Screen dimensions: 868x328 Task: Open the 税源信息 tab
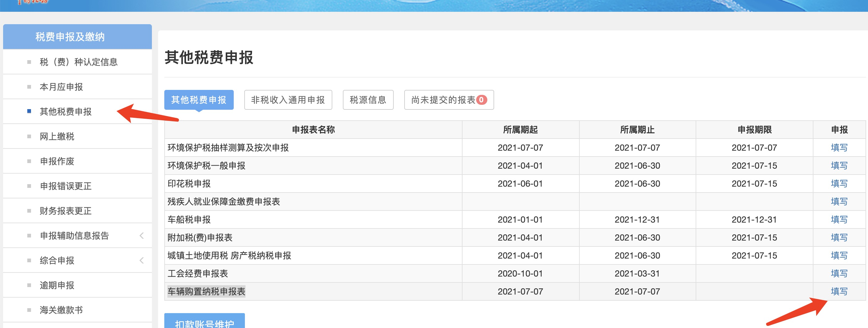[x=368, y=100]
